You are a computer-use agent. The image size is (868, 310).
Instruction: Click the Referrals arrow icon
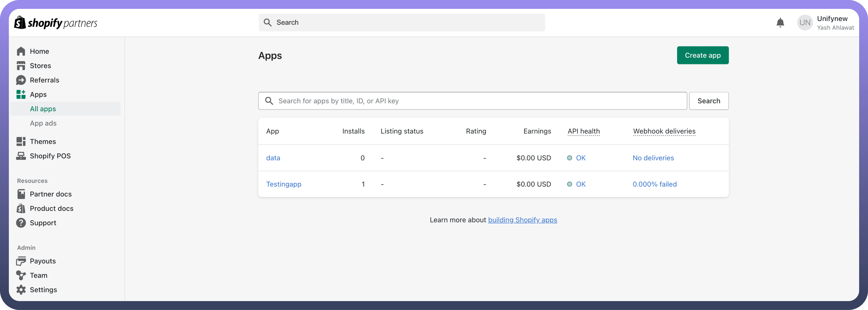(x=21, y=80)
